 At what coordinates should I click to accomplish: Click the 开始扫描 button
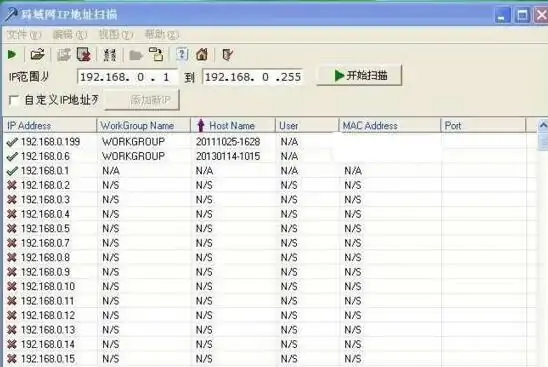(359, 75)
